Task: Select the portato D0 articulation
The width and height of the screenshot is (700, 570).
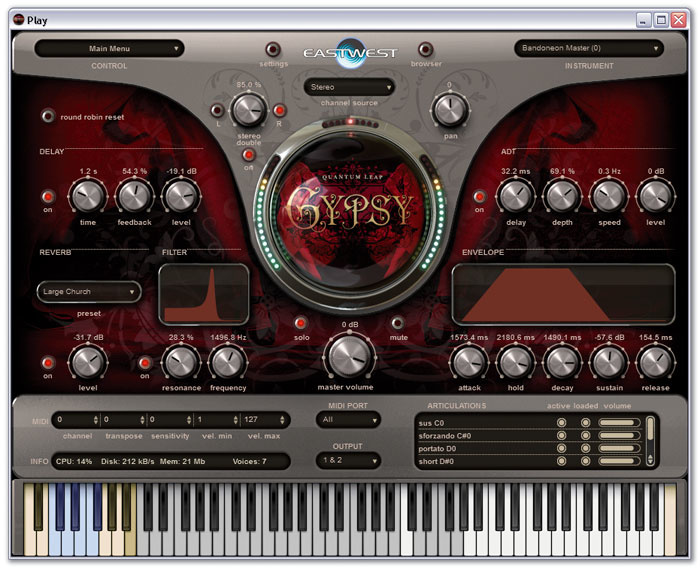Action: click(437, 449)
